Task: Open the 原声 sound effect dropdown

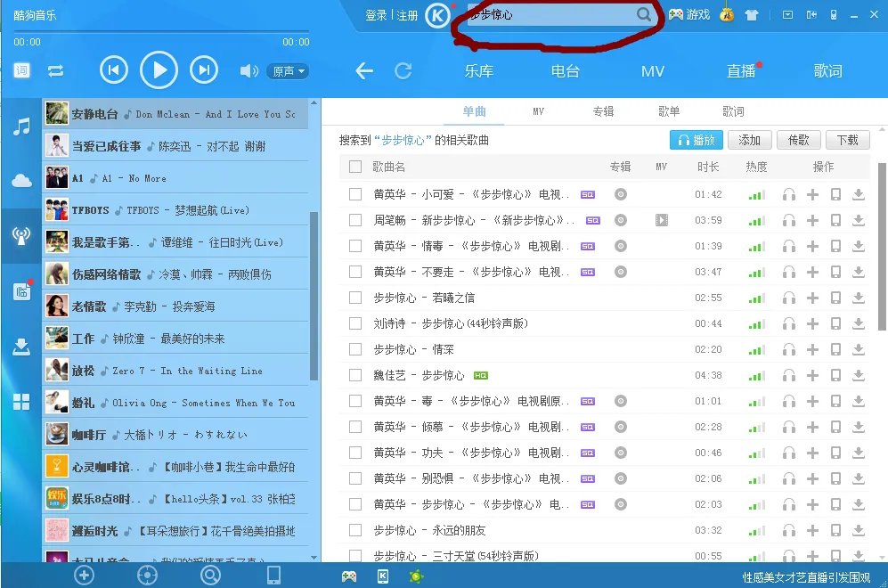Action: pyautogui.click(x=288, y=71)
